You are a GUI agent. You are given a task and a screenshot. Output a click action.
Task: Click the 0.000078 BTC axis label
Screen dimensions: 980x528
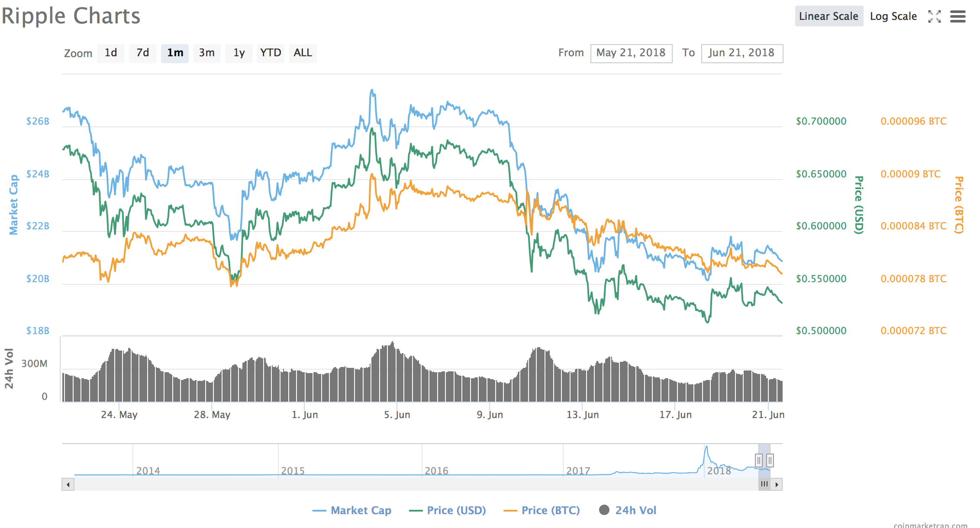pos(914,279)
